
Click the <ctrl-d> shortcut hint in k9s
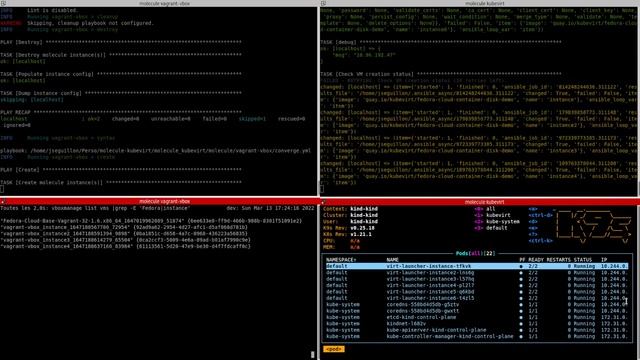(x=540, y=215)
